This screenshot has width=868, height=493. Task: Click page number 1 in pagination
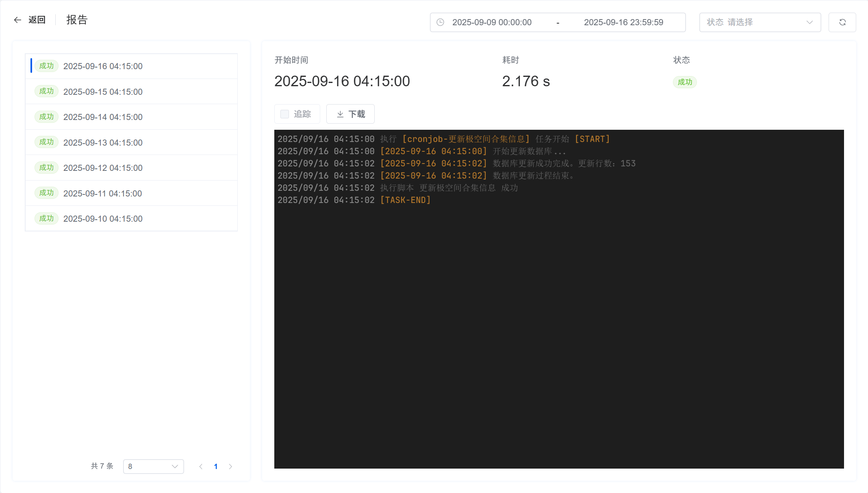click(x=216, y=467)
